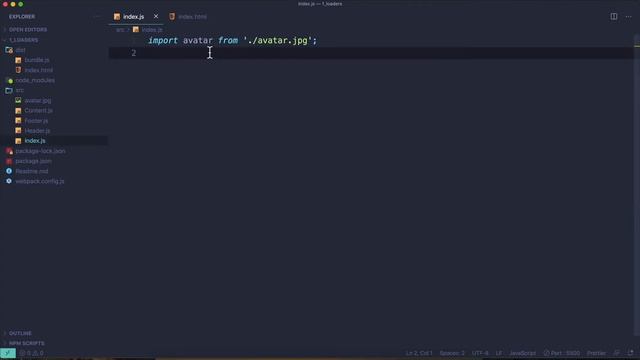This screenshot has height=360, width=640.
Task: Click the feedback icon in status bar
Action: (617, 353)
